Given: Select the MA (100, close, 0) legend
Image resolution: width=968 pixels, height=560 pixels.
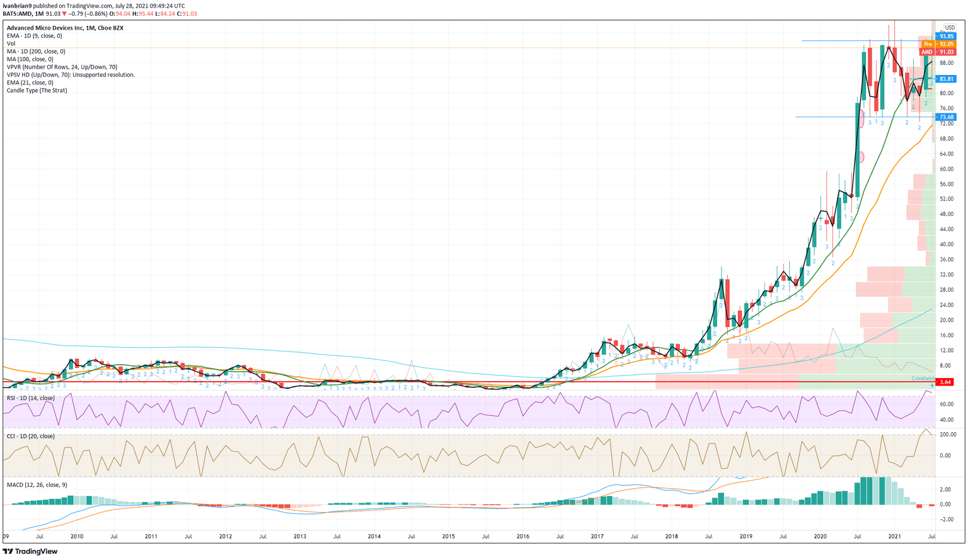Looking at the screenshot, I should [30, 59].
